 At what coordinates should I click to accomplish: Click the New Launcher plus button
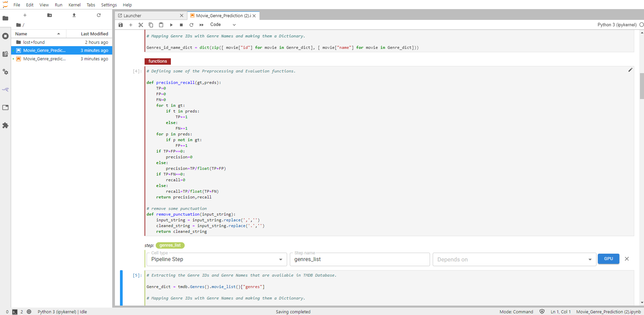click(25, 15)
